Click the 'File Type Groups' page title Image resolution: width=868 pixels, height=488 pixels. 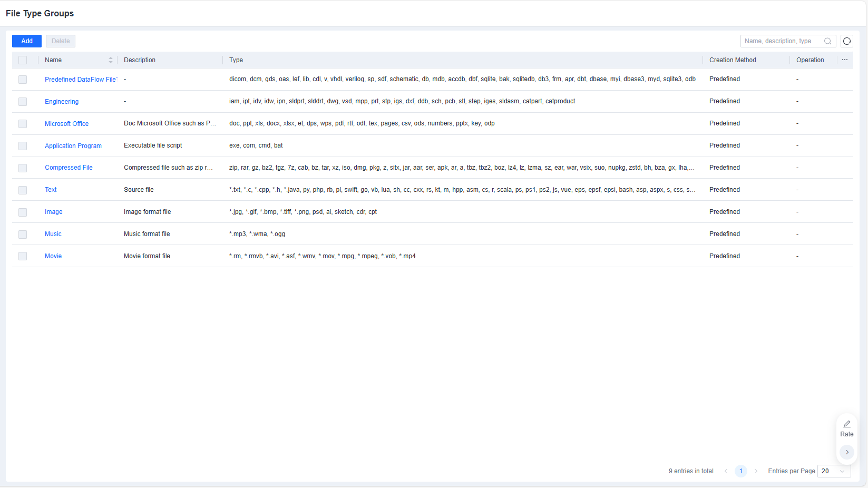coord(40,13)
